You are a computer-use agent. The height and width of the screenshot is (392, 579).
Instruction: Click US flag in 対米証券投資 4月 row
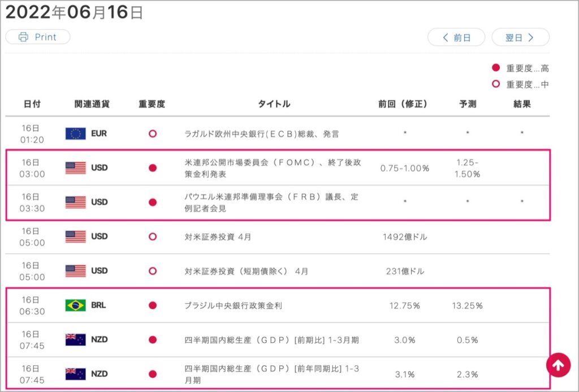(75, 236)
